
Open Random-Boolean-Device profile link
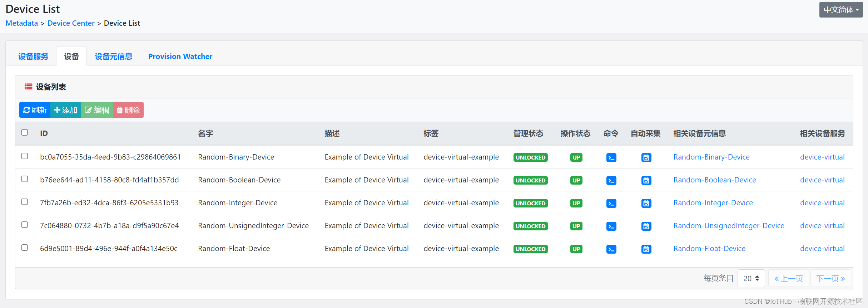coord(715,180)
